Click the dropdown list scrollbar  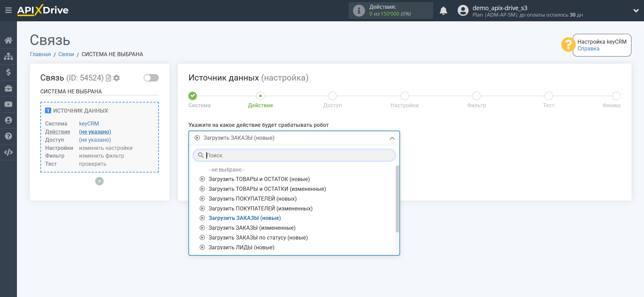397,199
